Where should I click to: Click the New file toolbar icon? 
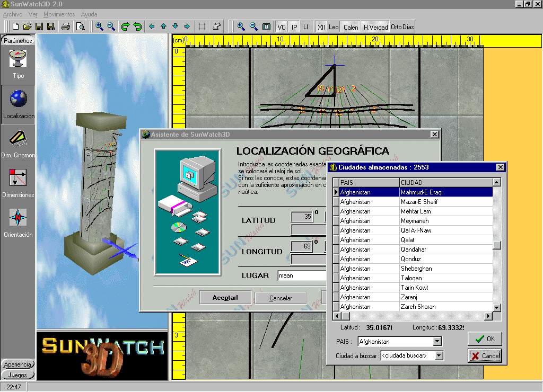pyautogui.click(x=16, y=26)
